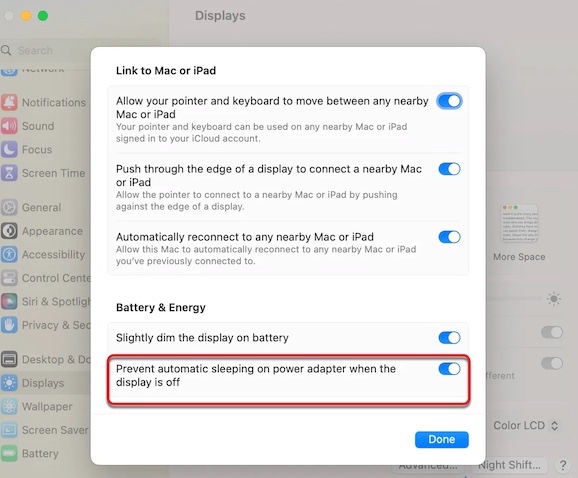
Task: Click the Night Shift button
Action: click(509, 465)
